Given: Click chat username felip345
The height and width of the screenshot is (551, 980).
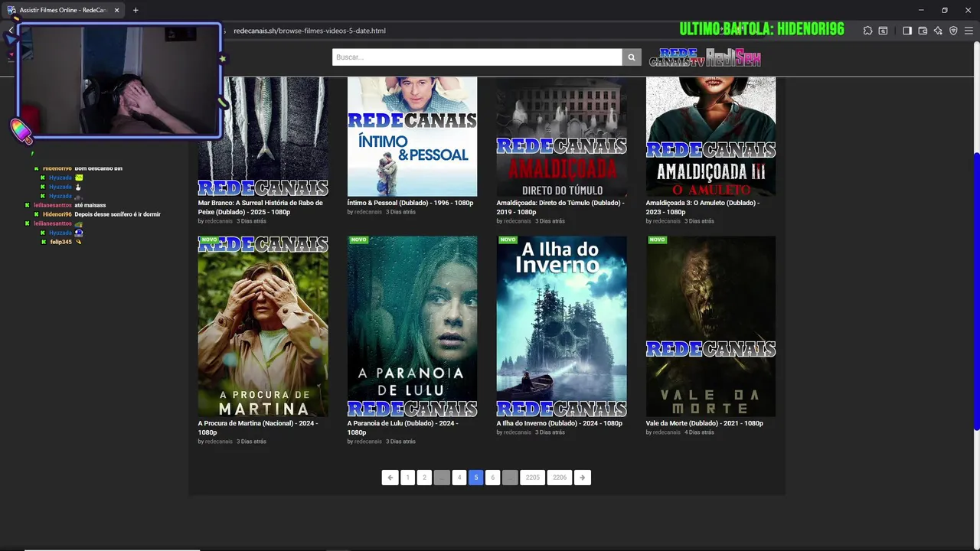Looking at the screenshot, I should 60,242.
